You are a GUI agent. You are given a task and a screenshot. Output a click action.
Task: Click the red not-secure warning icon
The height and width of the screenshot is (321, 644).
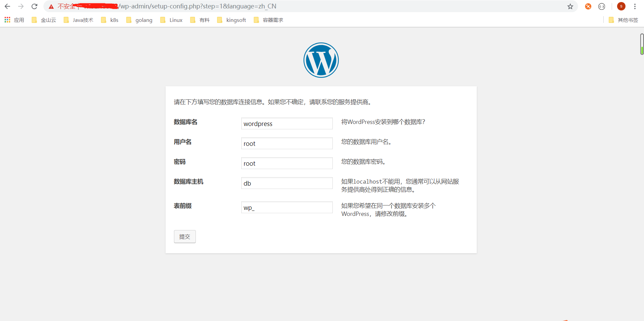[51, 6]
